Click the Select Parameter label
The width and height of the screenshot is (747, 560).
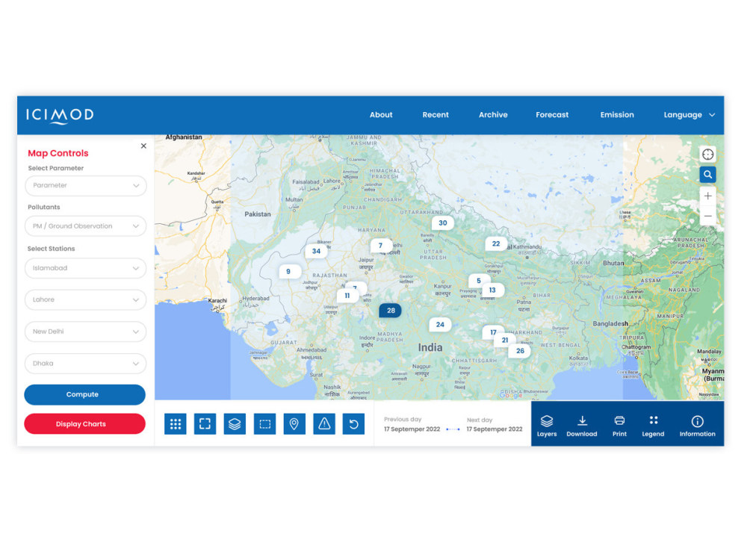click(x=56, y=168)
